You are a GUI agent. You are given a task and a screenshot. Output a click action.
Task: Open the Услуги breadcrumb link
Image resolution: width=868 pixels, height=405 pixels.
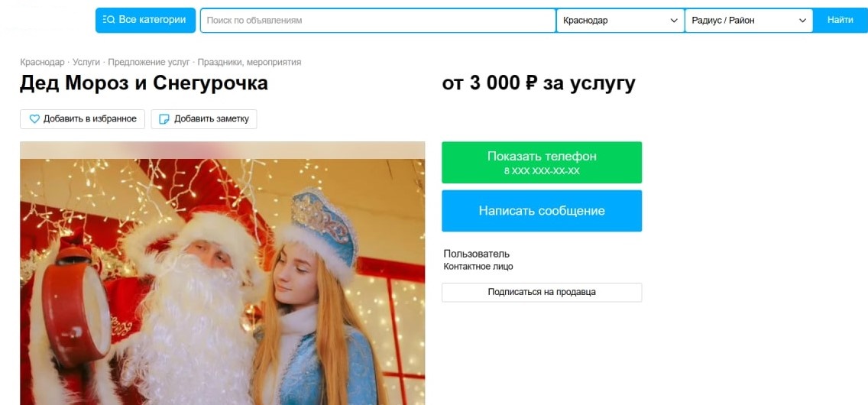(86, 63)
